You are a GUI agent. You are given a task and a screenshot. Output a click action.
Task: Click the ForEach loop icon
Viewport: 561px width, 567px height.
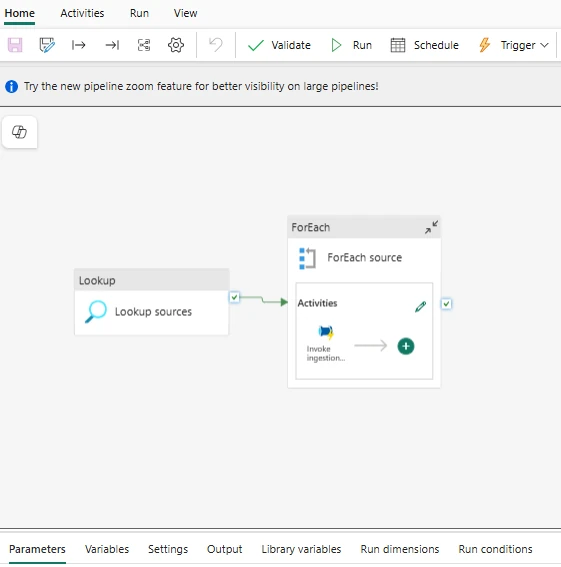point(307,258)
